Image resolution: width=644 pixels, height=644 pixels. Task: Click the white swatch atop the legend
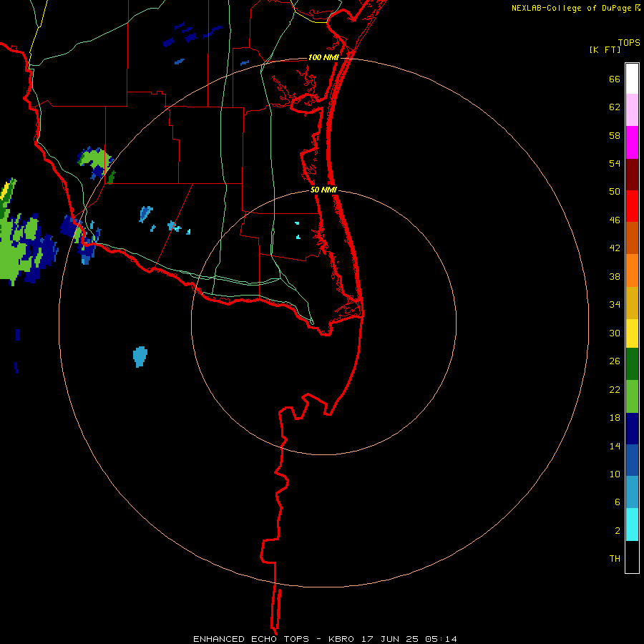click(x=632, y=79)
